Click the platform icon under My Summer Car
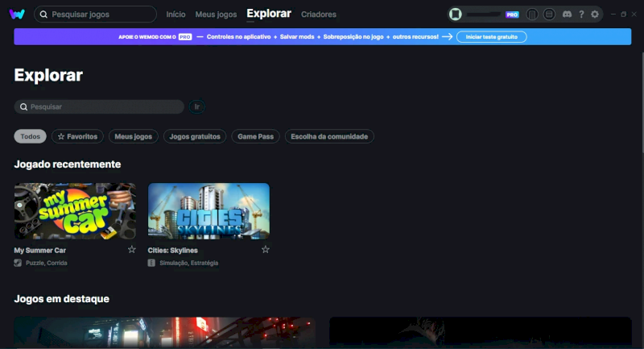644x349 pixels. click(18, 263)
